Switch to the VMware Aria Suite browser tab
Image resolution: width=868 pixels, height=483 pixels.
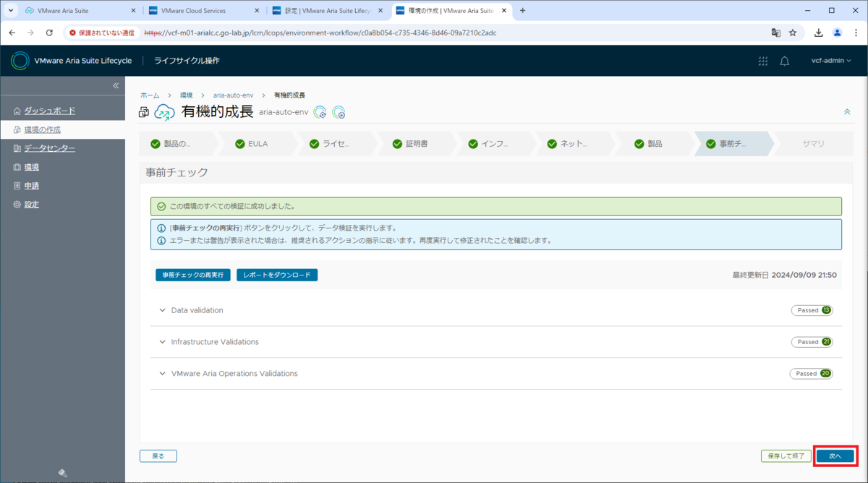[x=80, y=11]
